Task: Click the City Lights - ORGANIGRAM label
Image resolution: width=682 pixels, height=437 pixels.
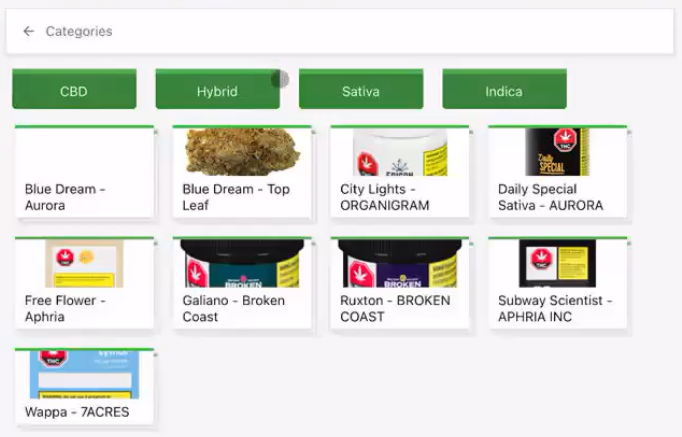Action: coord(385,197)
